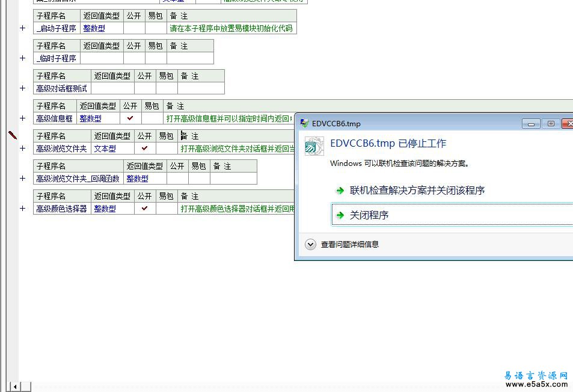Toggle 公开 cell for _启动子程序
This screenshot has width=573, height=392.
pyautogui.click(x=134, y=28)
